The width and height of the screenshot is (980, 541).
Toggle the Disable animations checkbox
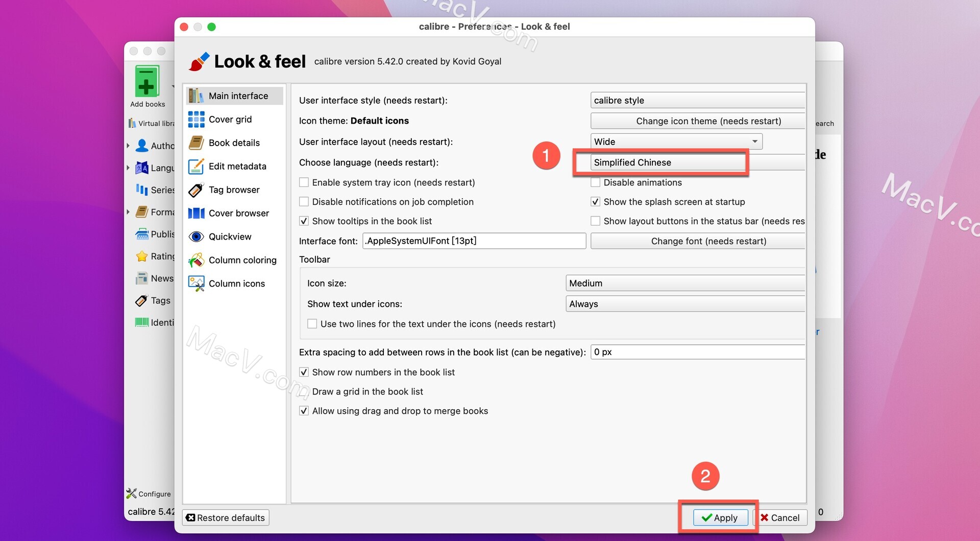(x=595, y=182)
